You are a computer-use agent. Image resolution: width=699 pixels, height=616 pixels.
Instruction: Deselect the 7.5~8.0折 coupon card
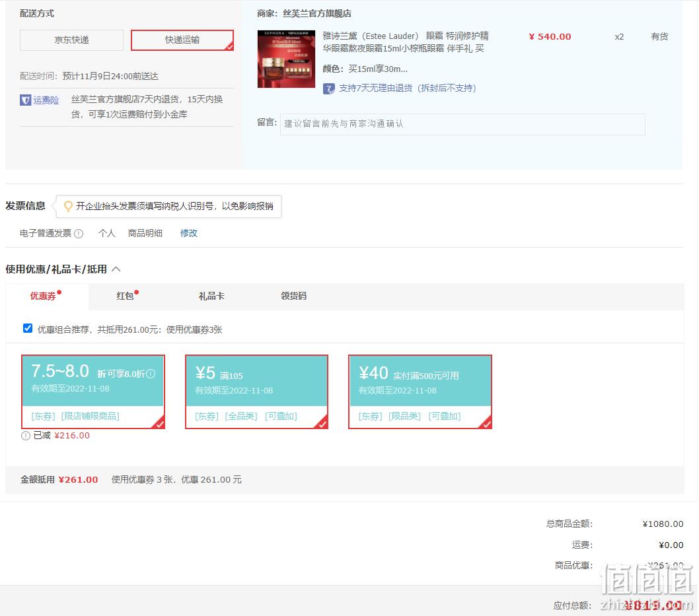coord(93,392)
